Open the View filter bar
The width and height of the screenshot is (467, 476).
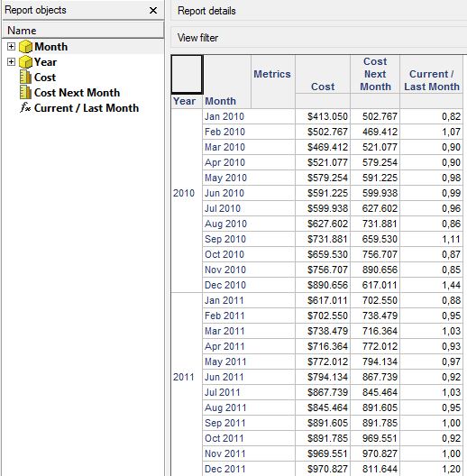click(319, 38)
